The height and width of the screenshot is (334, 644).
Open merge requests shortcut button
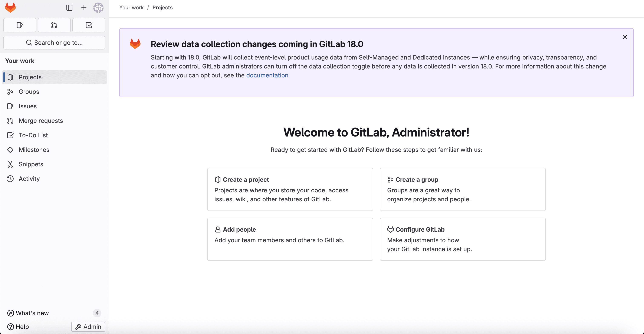pyautogui.click(x=54, y=25)
